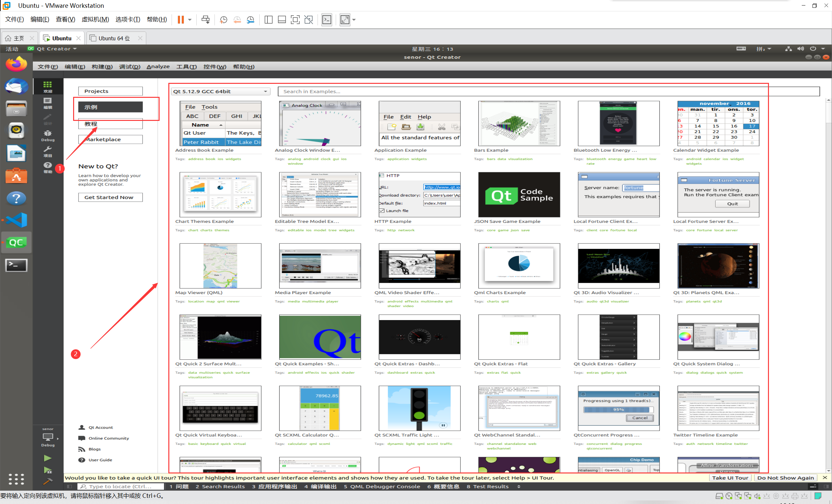Image resolution: width=832 pixels, height=504 pixels.
Task: Switch to the 编辑 mode icon
Action: coord(47,103)
